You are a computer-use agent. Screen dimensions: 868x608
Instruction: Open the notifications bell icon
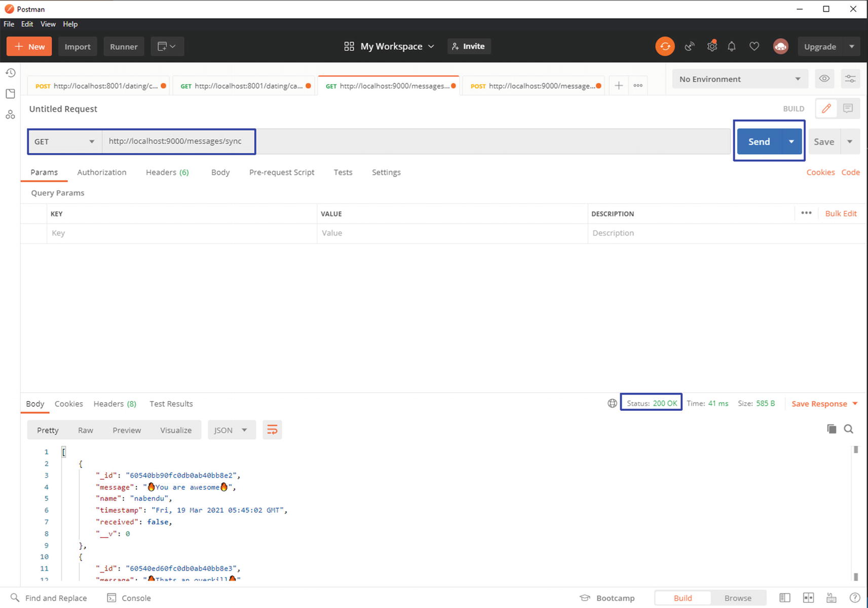coord(731,46)
